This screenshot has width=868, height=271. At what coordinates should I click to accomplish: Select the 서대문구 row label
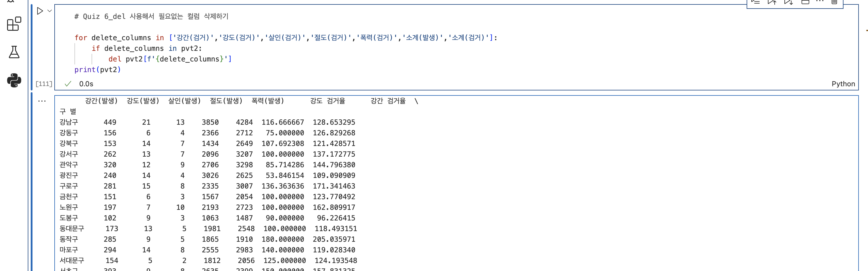pos(72,261)
